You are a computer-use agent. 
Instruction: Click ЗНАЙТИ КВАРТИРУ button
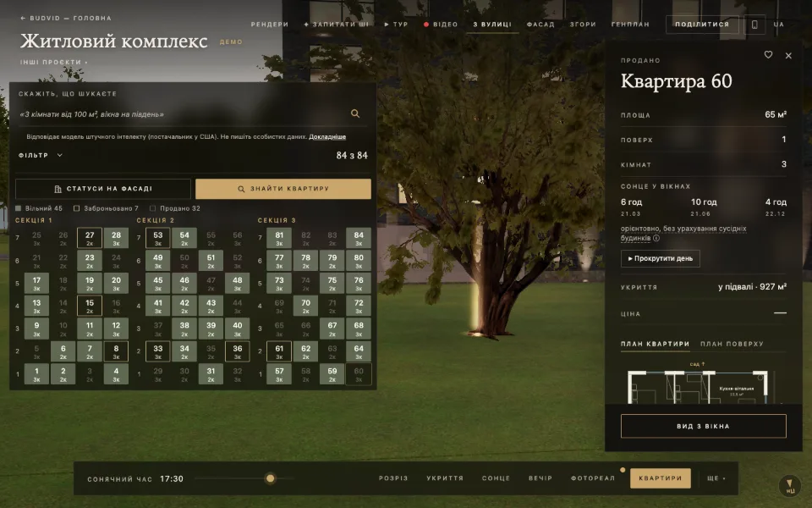pyautogui.click(x=283, y=189)
